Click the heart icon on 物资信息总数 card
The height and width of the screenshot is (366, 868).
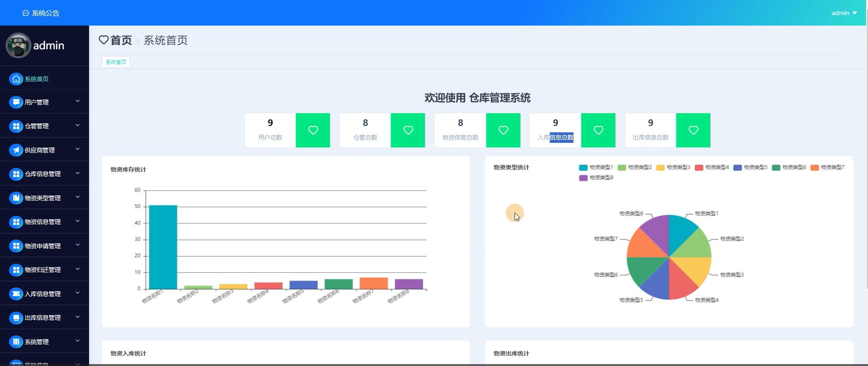point(503,130)
